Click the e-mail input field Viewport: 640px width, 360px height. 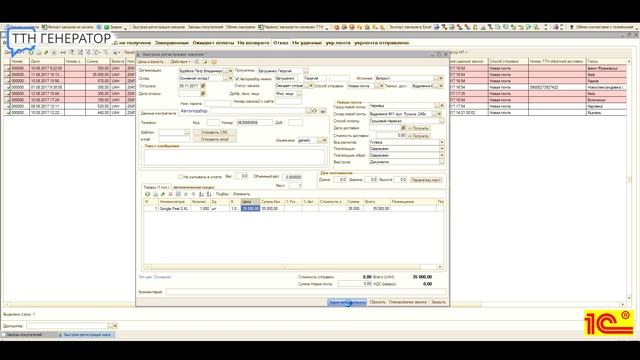174,140
